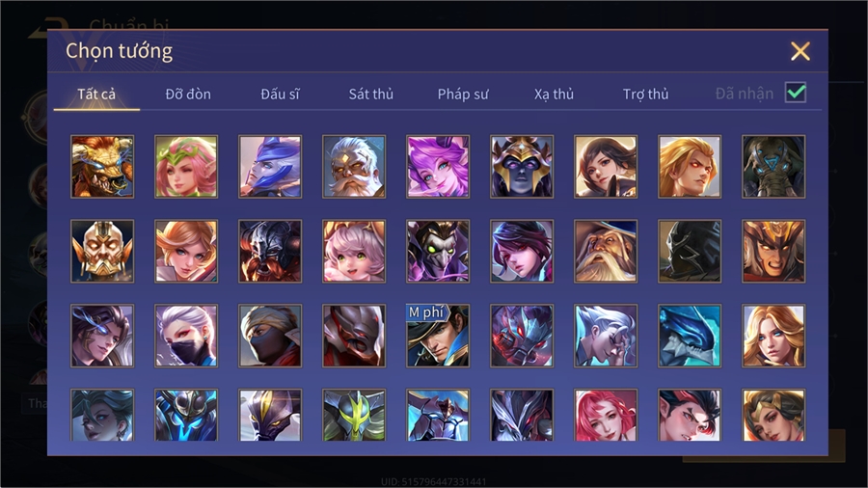The image size is (868, 488).
Task: Pick the blue shark creature hero
Action: tap(690, 336)
